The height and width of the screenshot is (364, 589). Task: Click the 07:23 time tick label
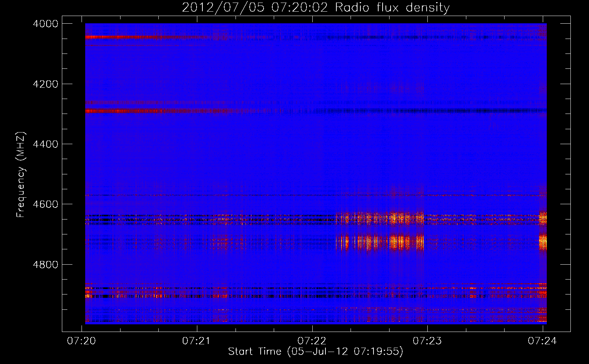coord(427,341)
